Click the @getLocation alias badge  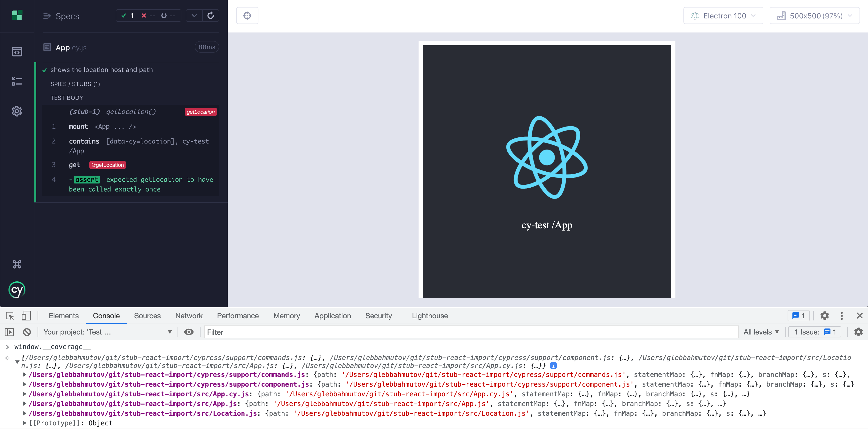tap(108, 165)
